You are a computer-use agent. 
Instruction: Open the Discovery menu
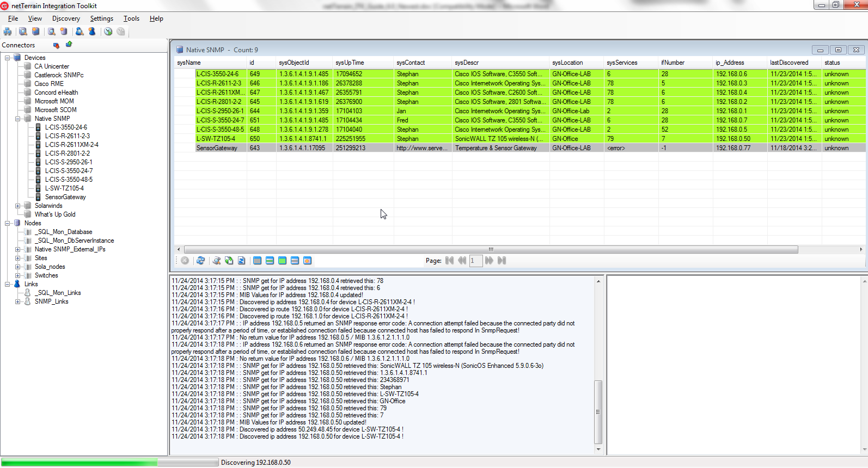66,19
